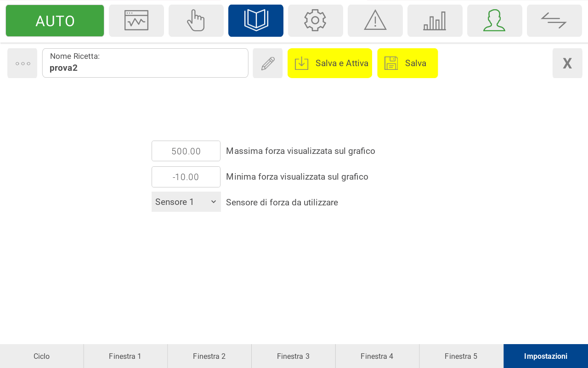Close the recipe editor with X
This screenshot has width=588, height=368.
click(567, 63)
